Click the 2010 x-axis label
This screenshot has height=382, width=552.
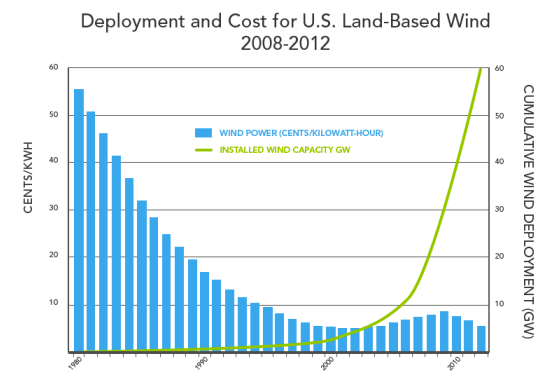[454, 363]
